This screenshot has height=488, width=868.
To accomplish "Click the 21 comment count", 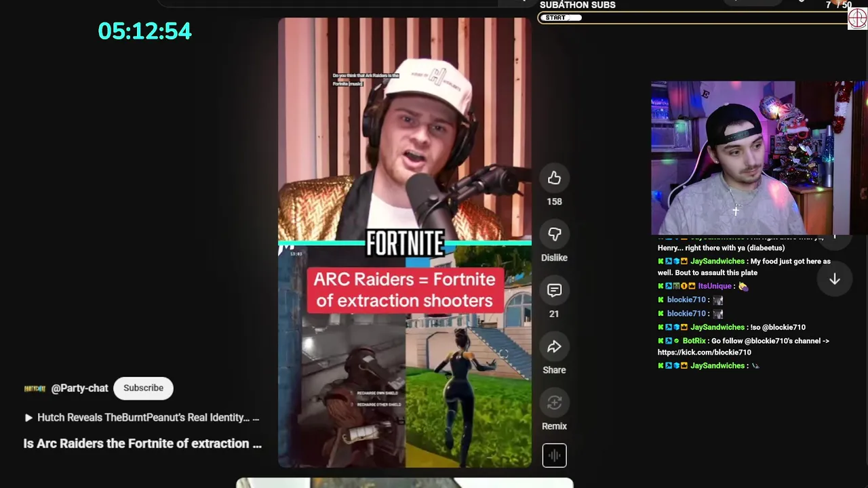I will pos(554,314).
